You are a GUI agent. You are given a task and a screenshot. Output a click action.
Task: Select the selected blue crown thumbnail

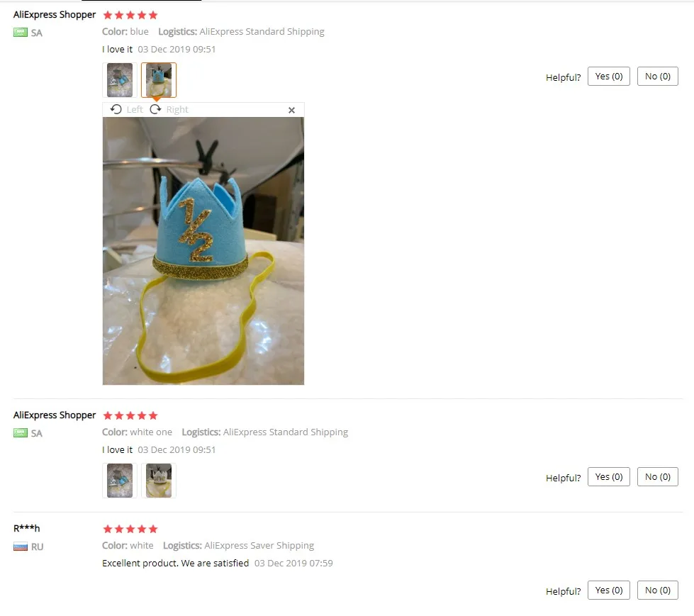pos(159,80)
